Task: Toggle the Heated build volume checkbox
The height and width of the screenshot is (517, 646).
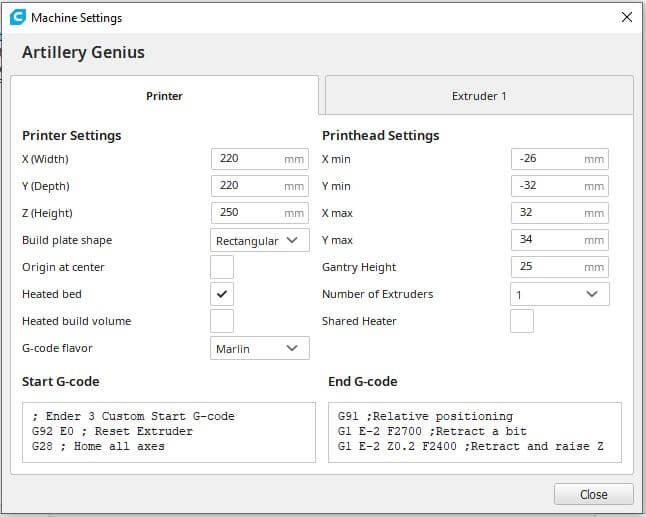Action: pos(222,321)
